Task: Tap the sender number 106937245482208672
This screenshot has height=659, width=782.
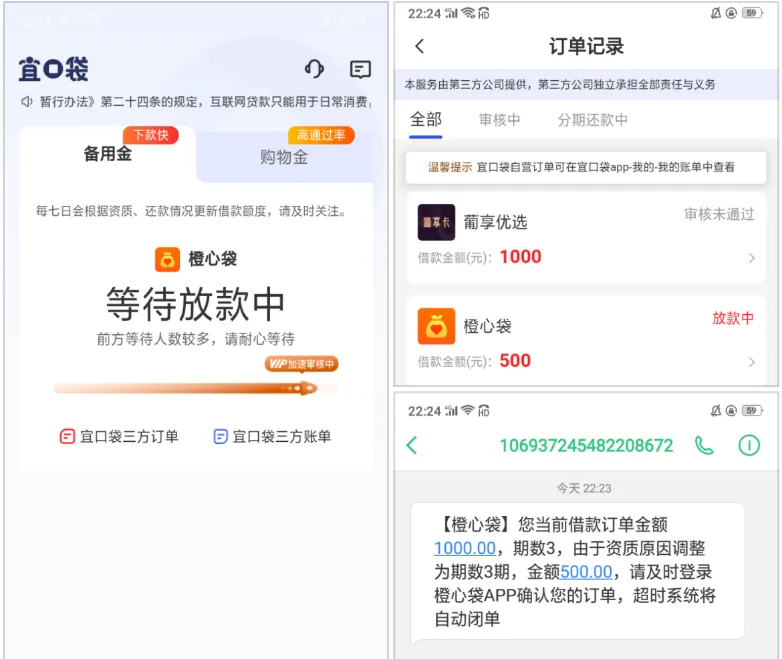Action: point(586,445)
